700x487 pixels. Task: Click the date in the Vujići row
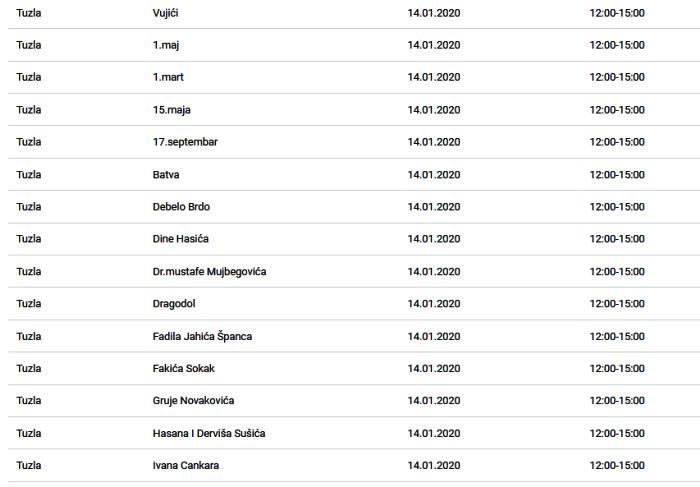434,13
